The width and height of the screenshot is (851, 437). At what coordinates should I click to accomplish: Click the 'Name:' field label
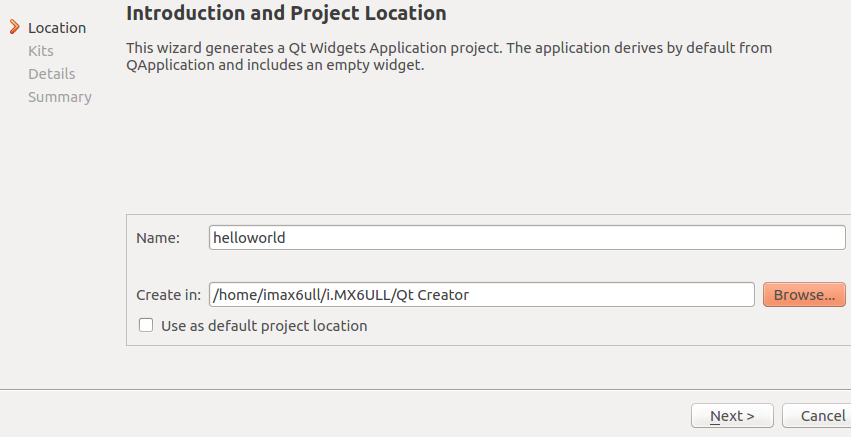(157, 238)
